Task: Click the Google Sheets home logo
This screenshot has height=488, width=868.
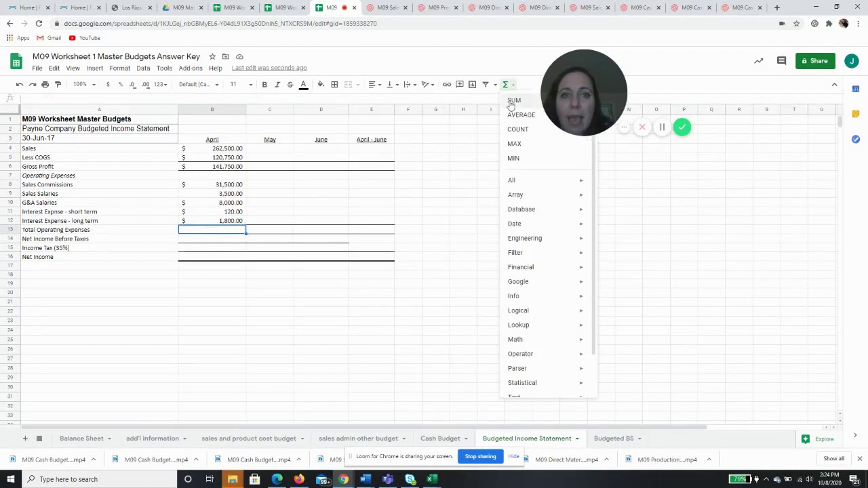Action: coord(16,62)
